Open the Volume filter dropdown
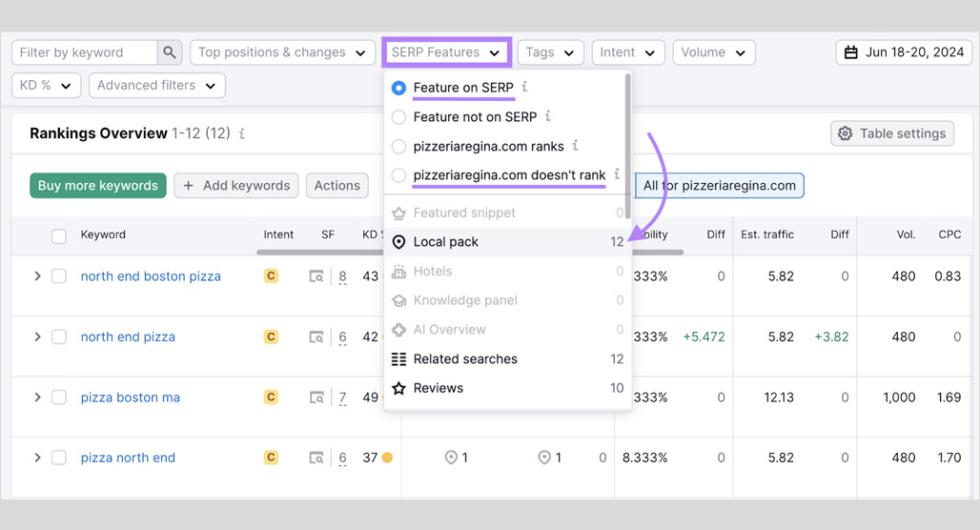The height and width of the screenshot is (530, 980). pos(714,52)
